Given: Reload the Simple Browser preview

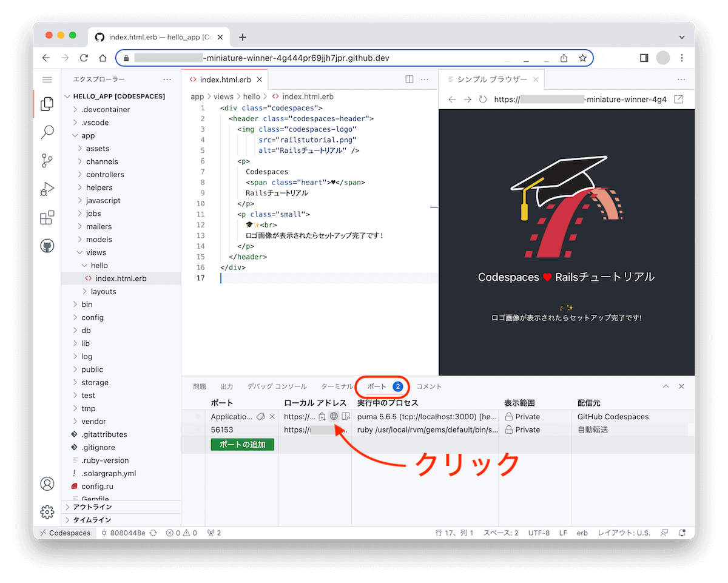Looking at the screenshot, I should tap(483, 99).
